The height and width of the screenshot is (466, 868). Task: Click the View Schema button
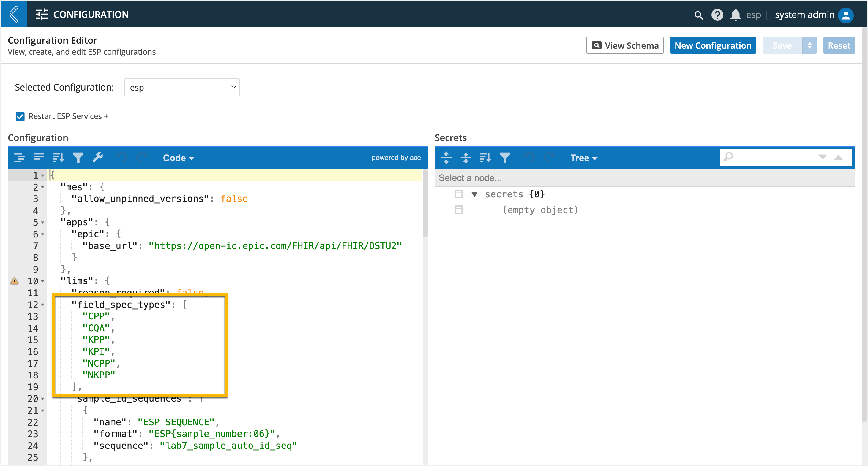pos(625,45)
